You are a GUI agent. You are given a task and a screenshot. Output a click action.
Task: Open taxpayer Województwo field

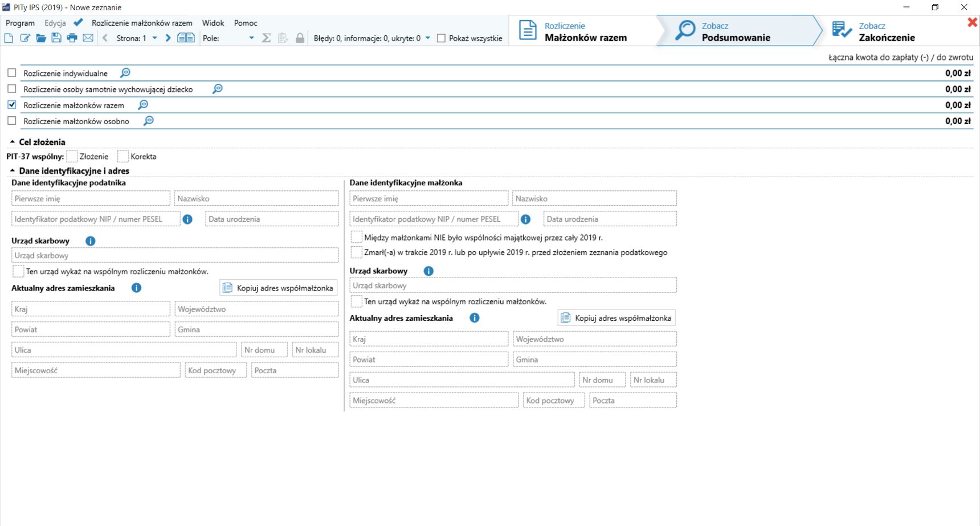pos(256,309)
